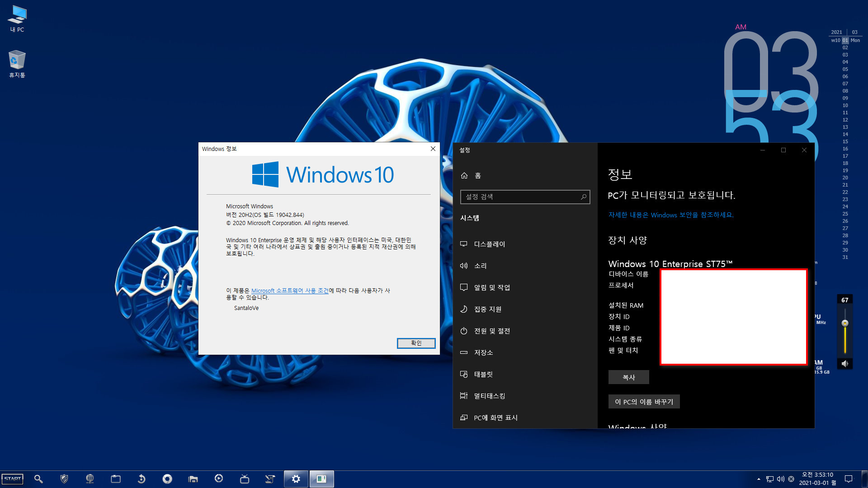Launch the globe browser icon on taskbar
The height and width of the screenshot is (488, 868).
pyautogui.click(x=90, y=479)
